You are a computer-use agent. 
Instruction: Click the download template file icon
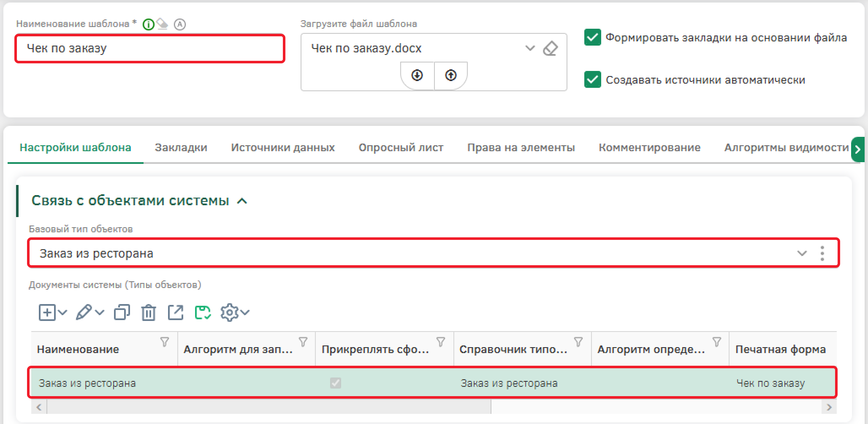(x=417, y=76)
